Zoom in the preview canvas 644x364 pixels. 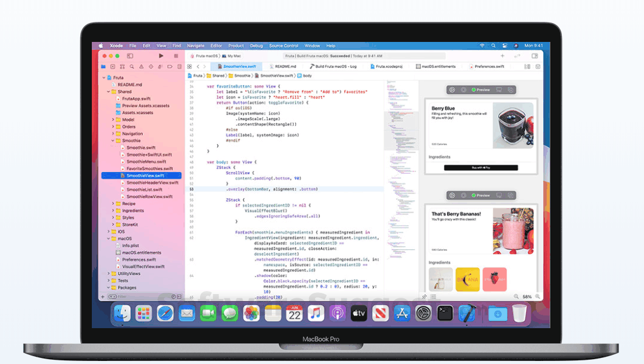(538, 297)
